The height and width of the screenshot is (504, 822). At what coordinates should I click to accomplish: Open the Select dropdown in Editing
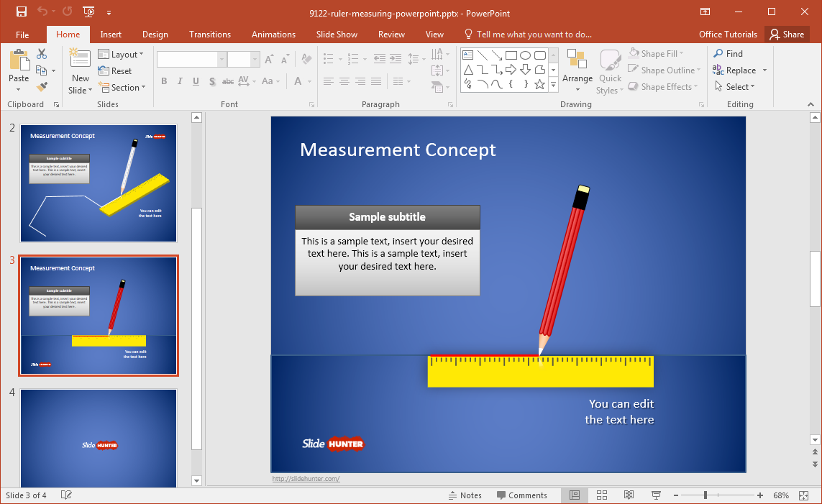coord(735,87)
